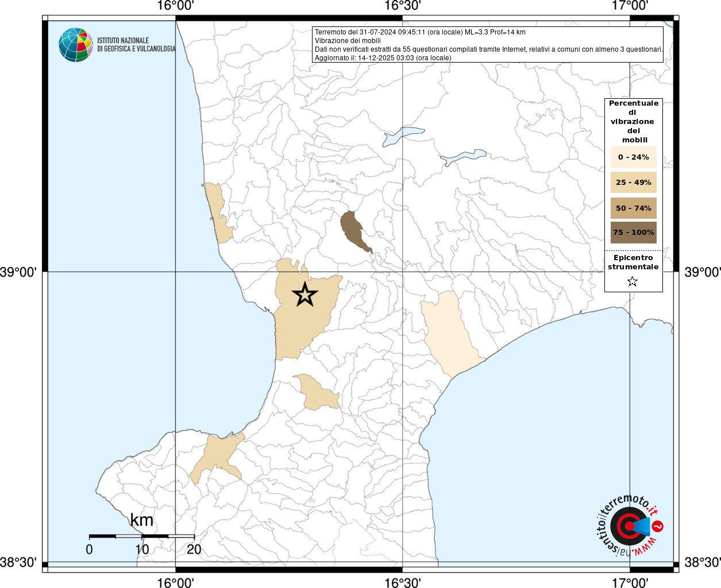The height and width of the screenshot is (588, 721).
Task: Click the 'km' scale bar label
Action: [x=141, y=520]
